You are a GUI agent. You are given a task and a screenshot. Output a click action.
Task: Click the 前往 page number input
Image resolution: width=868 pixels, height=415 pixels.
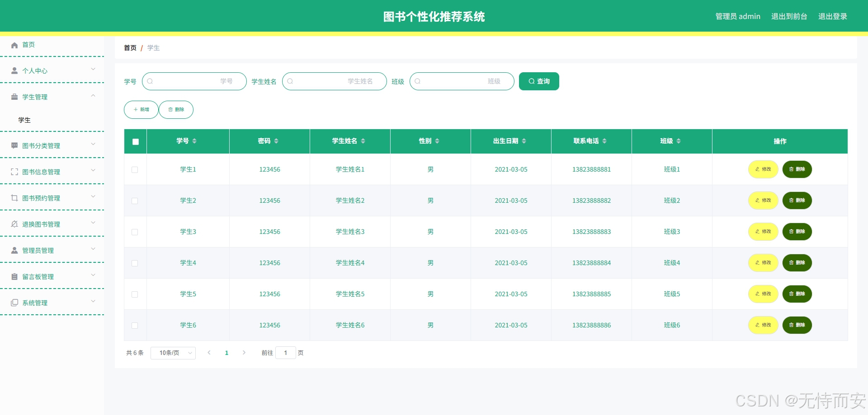tap(286, 353)
